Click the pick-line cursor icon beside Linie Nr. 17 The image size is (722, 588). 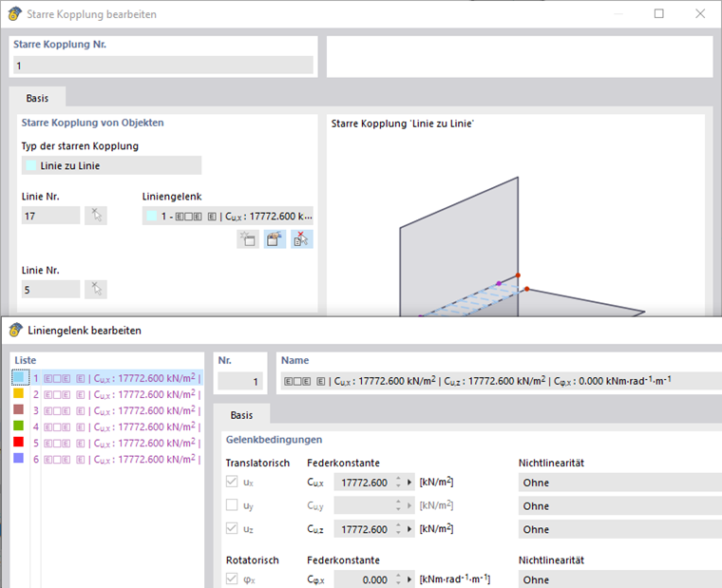pos(96,216)
